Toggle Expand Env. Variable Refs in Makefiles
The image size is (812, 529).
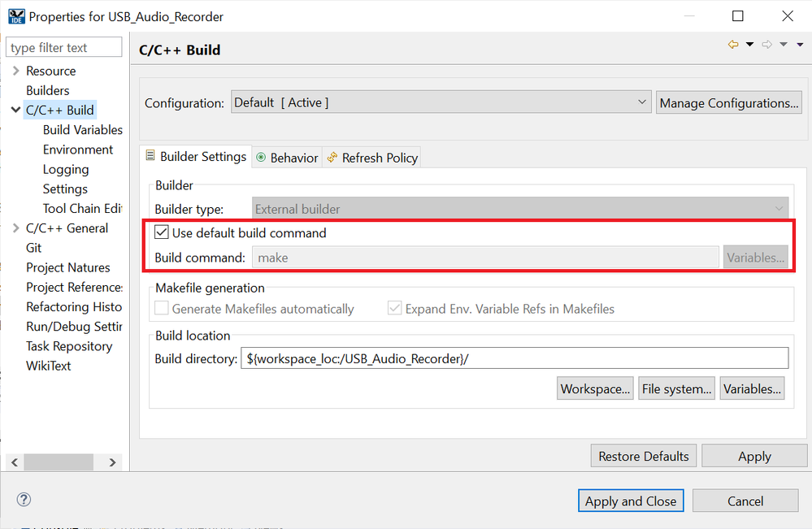[x=394, y=308]
